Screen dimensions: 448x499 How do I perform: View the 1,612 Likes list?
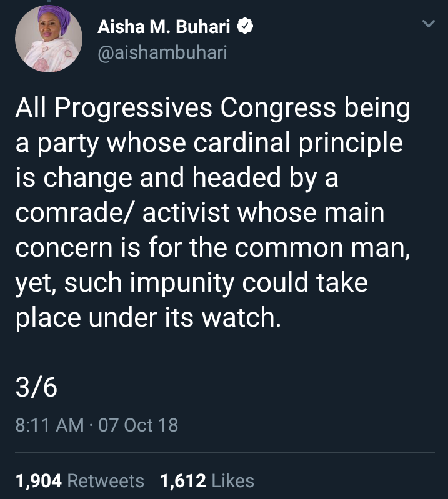tap(207, 480)
